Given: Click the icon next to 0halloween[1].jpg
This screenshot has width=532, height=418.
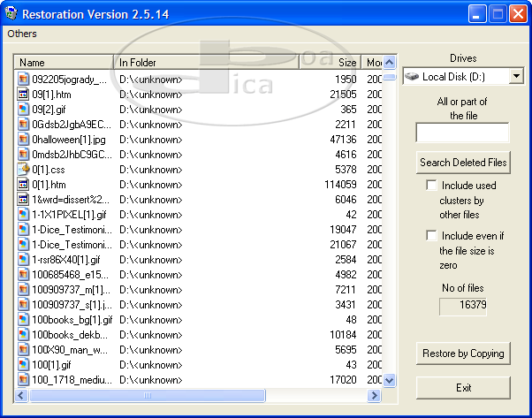Looking at the screenshot, I should (x=24, y=139).
